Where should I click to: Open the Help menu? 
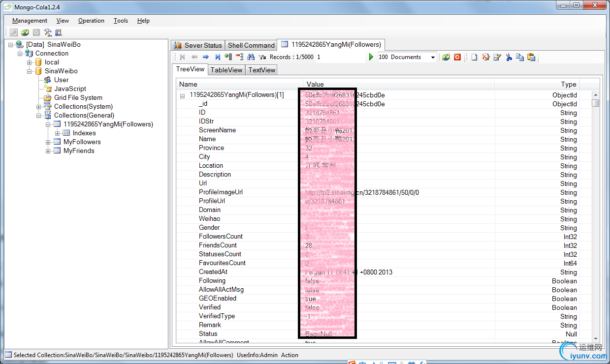coord(143,21)
